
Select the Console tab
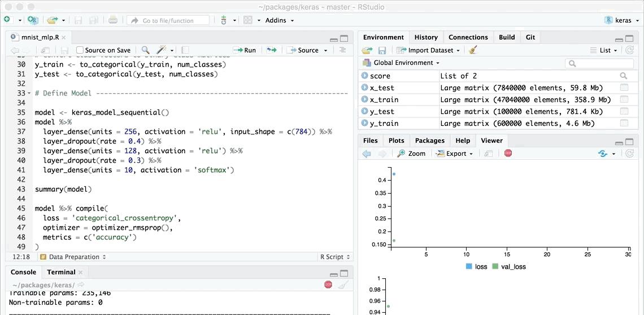tap(23, 272)
